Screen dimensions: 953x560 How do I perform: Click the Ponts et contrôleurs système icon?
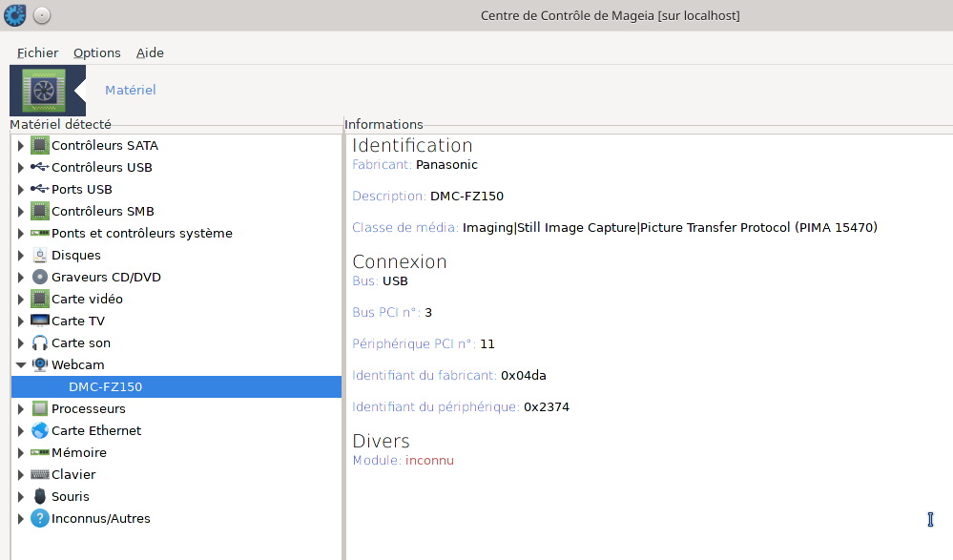point(39,233)
